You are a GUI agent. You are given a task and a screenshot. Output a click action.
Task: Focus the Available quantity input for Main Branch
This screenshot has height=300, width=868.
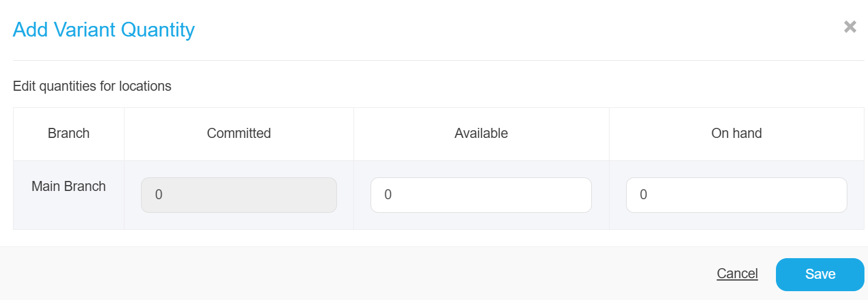pos(481,195)
